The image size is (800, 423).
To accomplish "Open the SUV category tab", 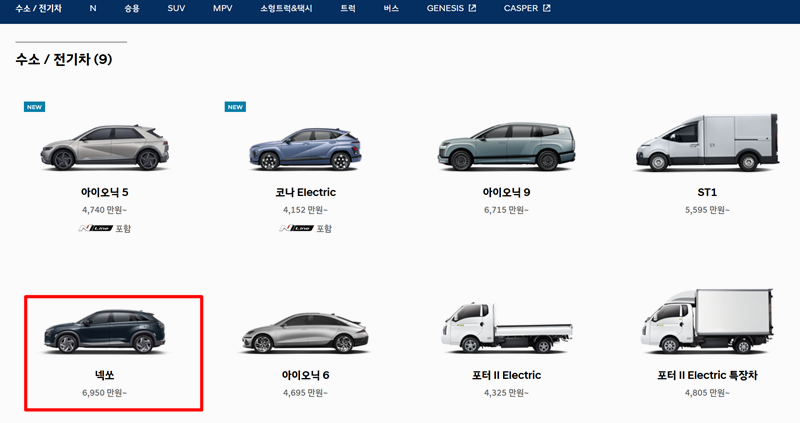I will coord(177,8).
